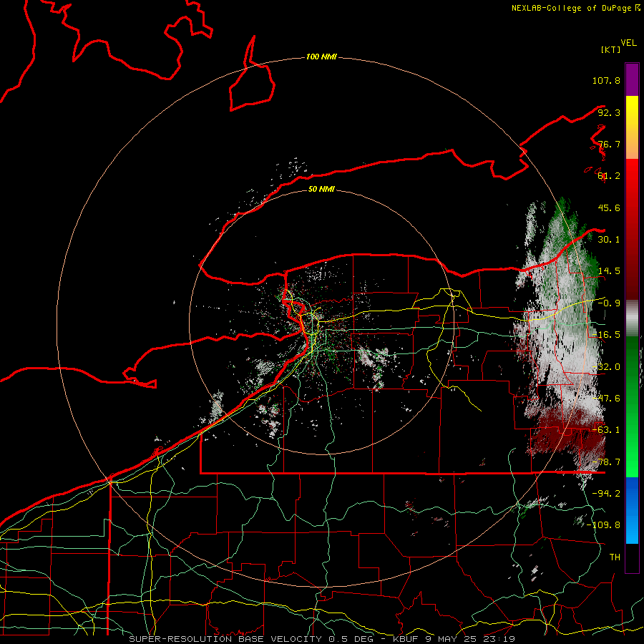Click the -63.1 velocity scale value
This screenshot has width=644, height=644.
[x=606, y=430]
